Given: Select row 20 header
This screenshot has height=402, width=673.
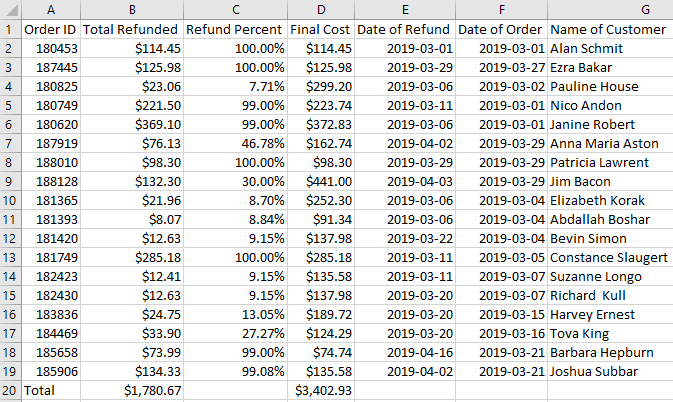Looking at the screenshot, I should [x=9, y=390].
